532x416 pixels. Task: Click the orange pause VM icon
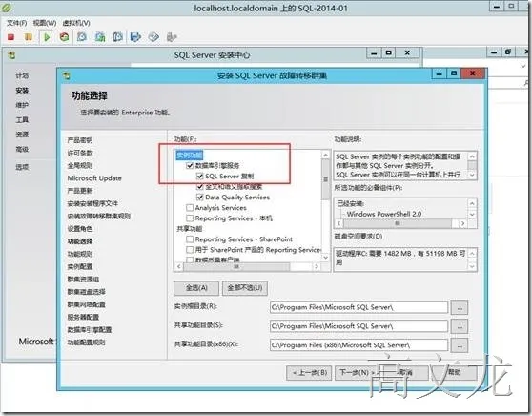(x=29, y=36)
